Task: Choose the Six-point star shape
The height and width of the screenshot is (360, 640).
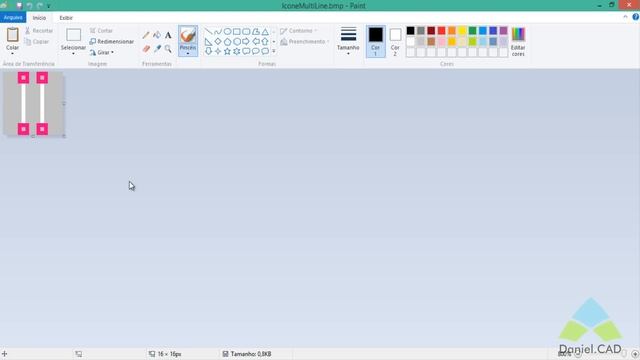Action: coord(237,51)
